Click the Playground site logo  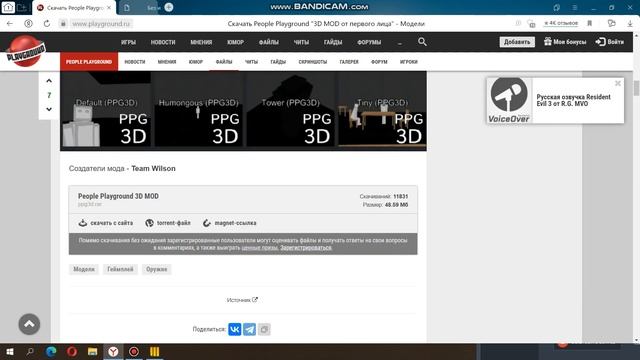click(25, 51)
